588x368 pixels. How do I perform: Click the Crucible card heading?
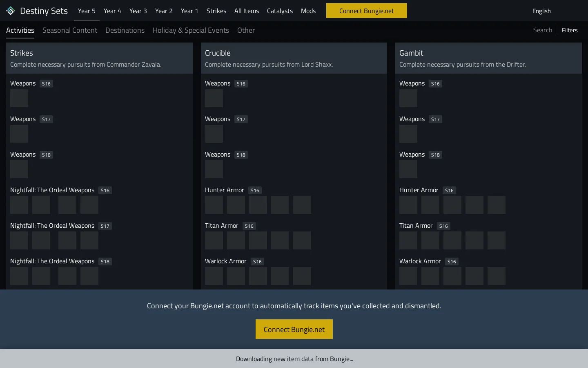click(218, 53)
